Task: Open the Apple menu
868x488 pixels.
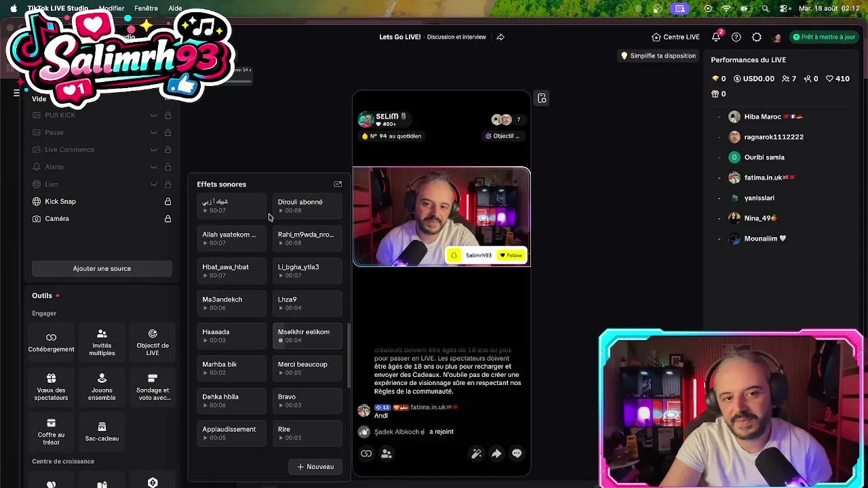Action: click(14, 8)
